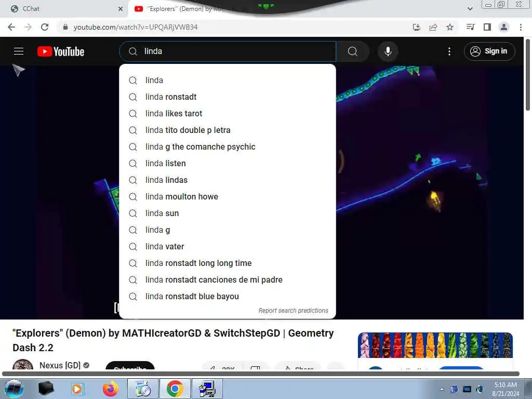Bookmark this tab with the star
The width and height of the screenshot is (532, 399).
[450, 27]
